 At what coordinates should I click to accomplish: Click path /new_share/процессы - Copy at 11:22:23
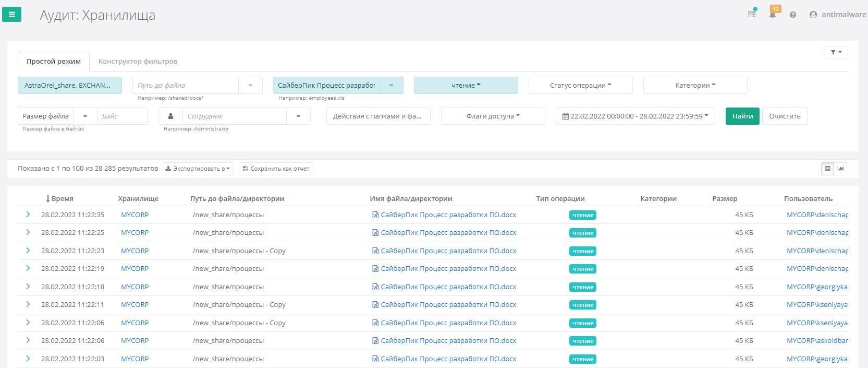(x=239, y=251)
